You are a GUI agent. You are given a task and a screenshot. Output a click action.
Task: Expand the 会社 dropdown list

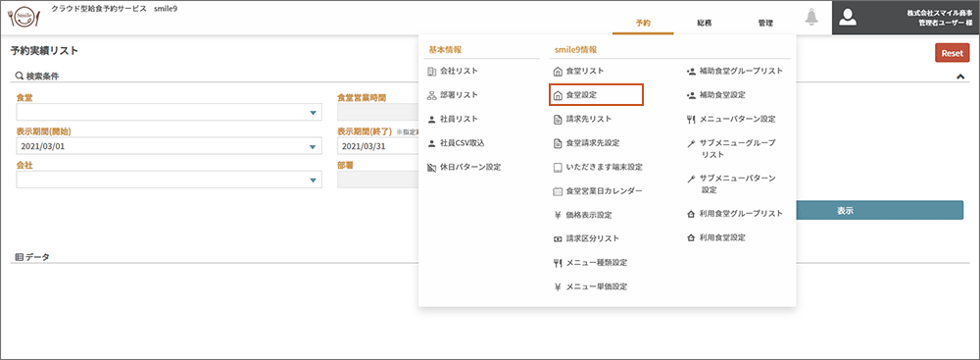pyautogui.click(x=169, y=180)
